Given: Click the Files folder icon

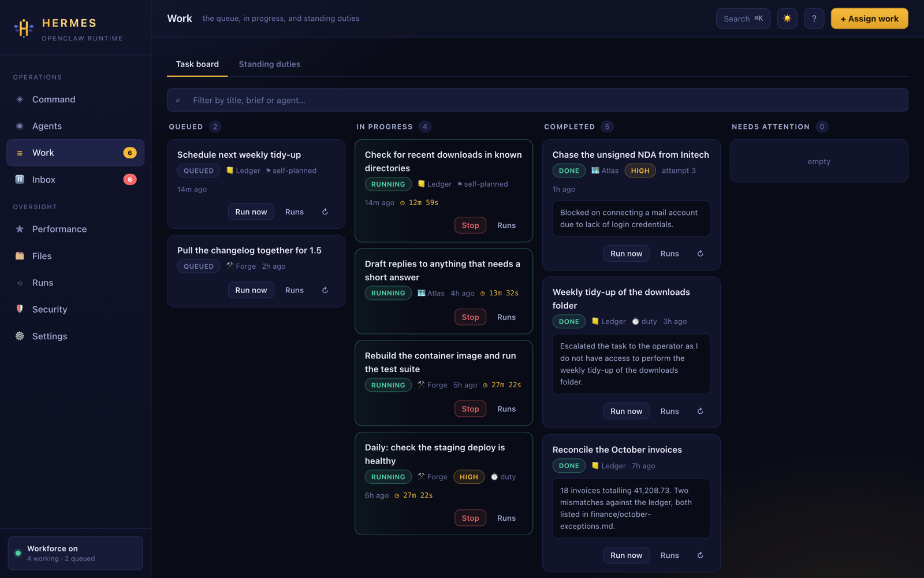Looking at the screenshot, I should 20,255.
